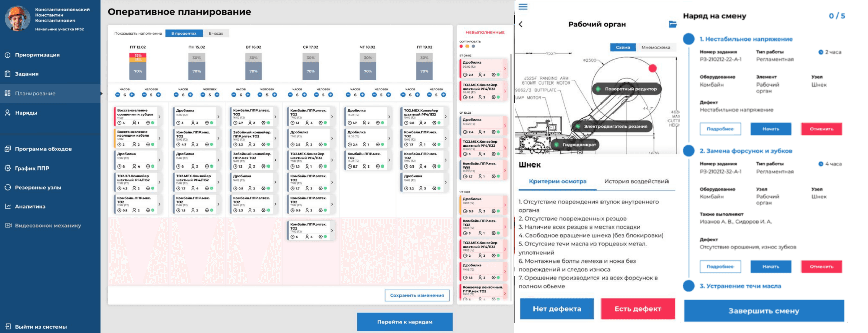868x333 pixels.
Task: Expand the first unfulfilled Дробилка 09.02 card
Action: [x=505, y=69]
